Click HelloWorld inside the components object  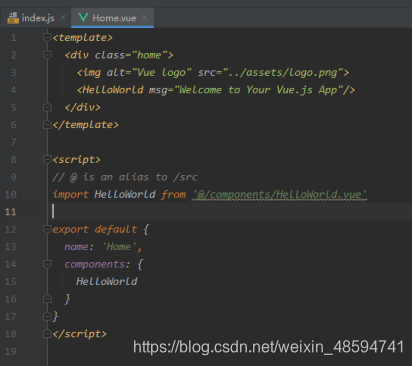tap(107, 282)
